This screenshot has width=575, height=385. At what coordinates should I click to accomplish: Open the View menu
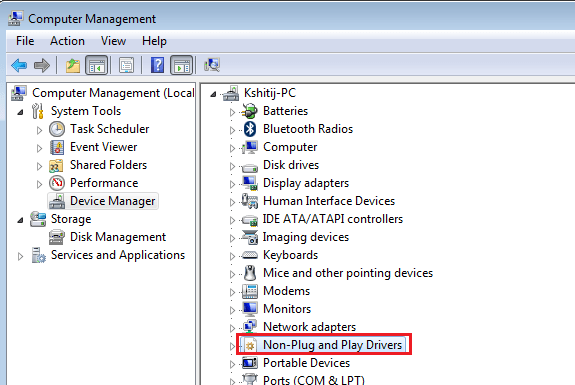(113, 41)
